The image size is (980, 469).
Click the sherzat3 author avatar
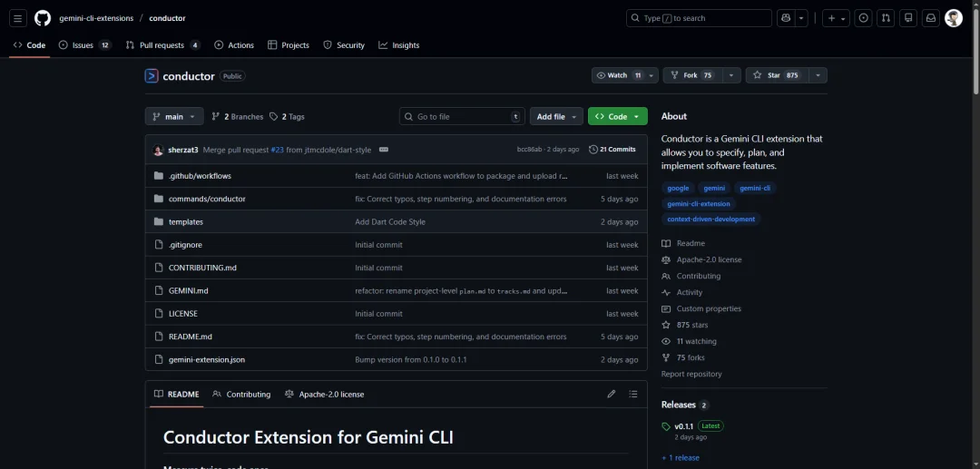click(x=158, y=150)
